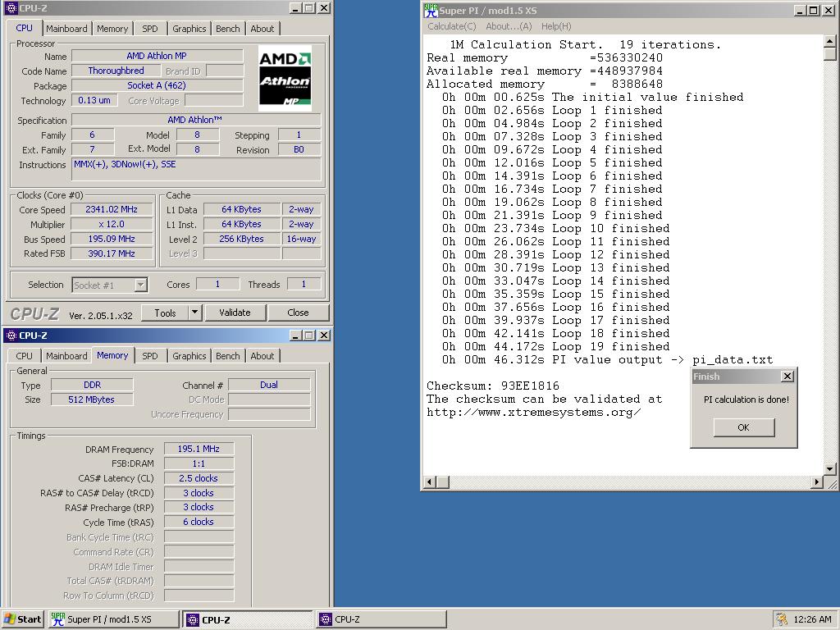840x630 pixels.
Task: Click the Super PI vertical scrollbar thumb
Action: pyautogui.click(x=829, y=54)
